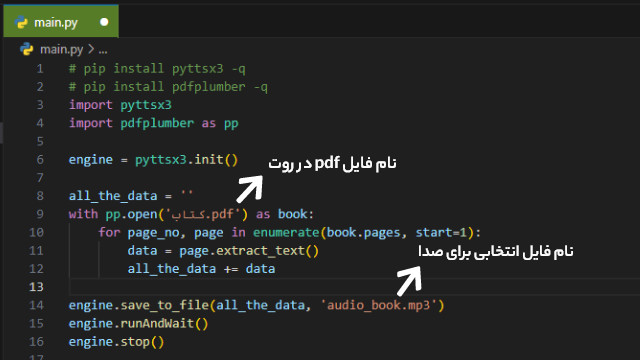This screenshot has width=640, height=360.
Task: Click the 'كتاب.pdf' string literal
Action: (202, 214)
